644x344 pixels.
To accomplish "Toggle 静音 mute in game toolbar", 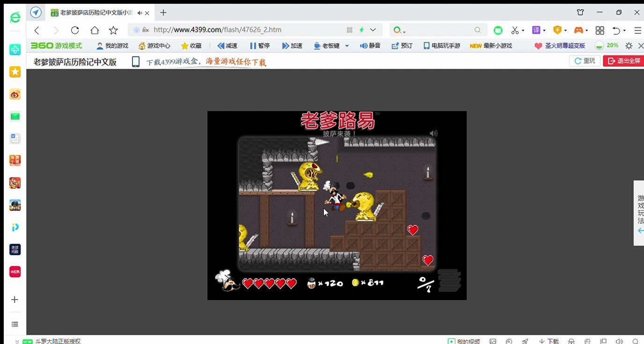I will tap(370, 46).
